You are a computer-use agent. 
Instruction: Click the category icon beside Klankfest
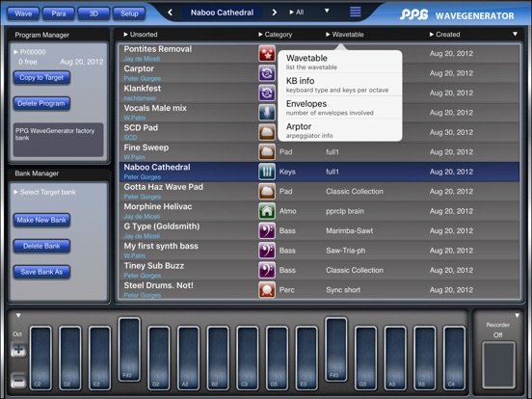click(x=267, y=93)
